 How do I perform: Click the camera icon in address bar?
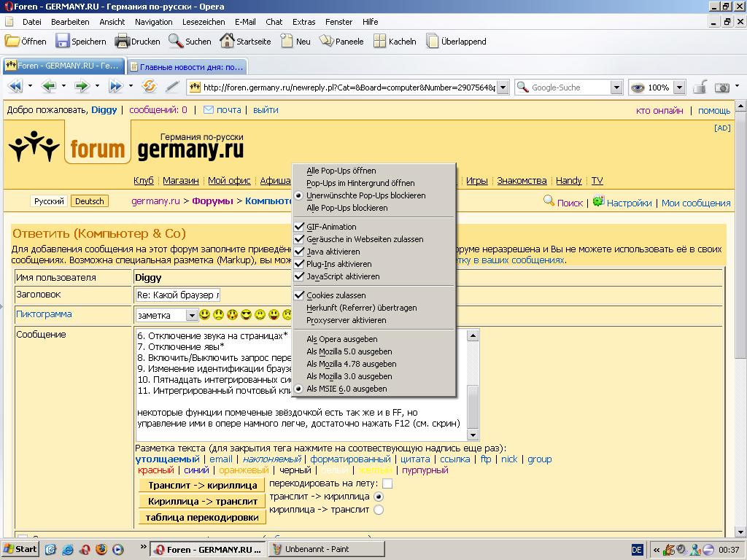[722, 87]
